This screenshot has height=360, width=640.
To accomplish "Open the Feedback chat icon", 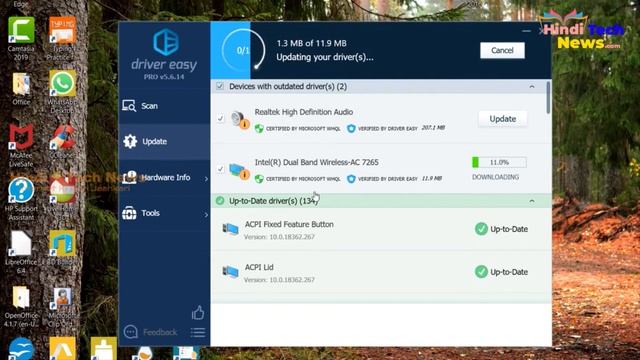I will pos(131,332).
